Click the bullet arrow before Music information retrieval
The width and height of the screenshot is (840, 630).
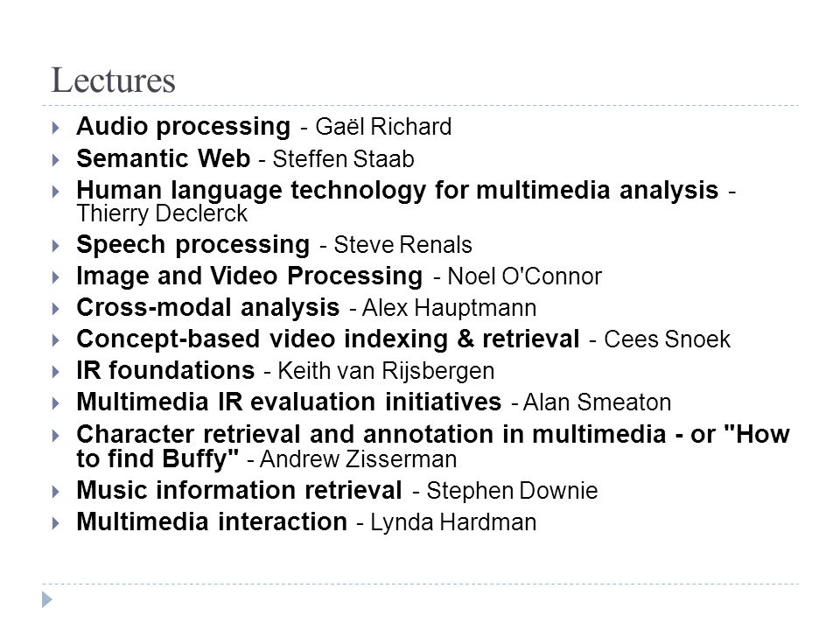(x=56, y=491)
